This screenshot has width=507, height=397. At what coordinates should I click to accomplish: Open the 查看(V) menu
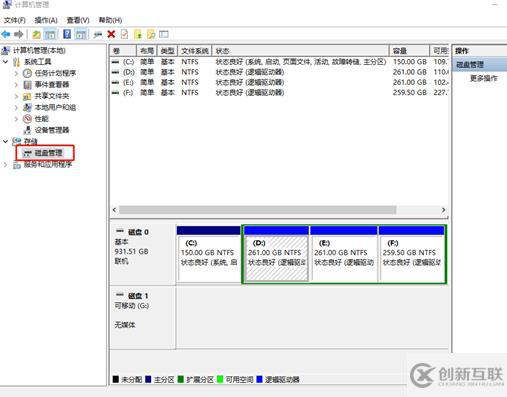coord(78,20)
